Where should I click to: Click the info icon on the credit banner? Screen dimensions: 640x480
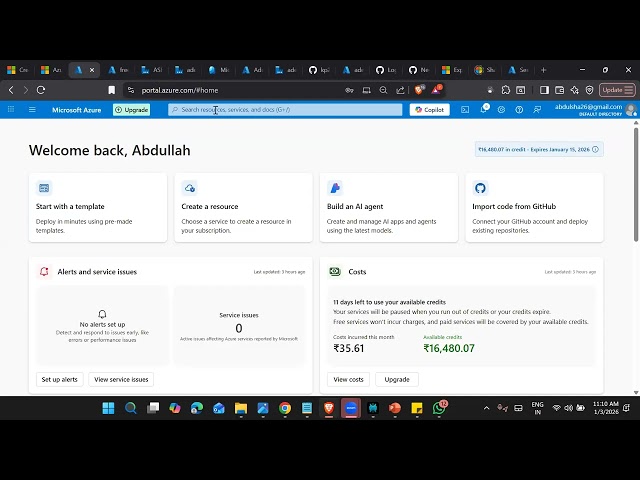[596, 149]
